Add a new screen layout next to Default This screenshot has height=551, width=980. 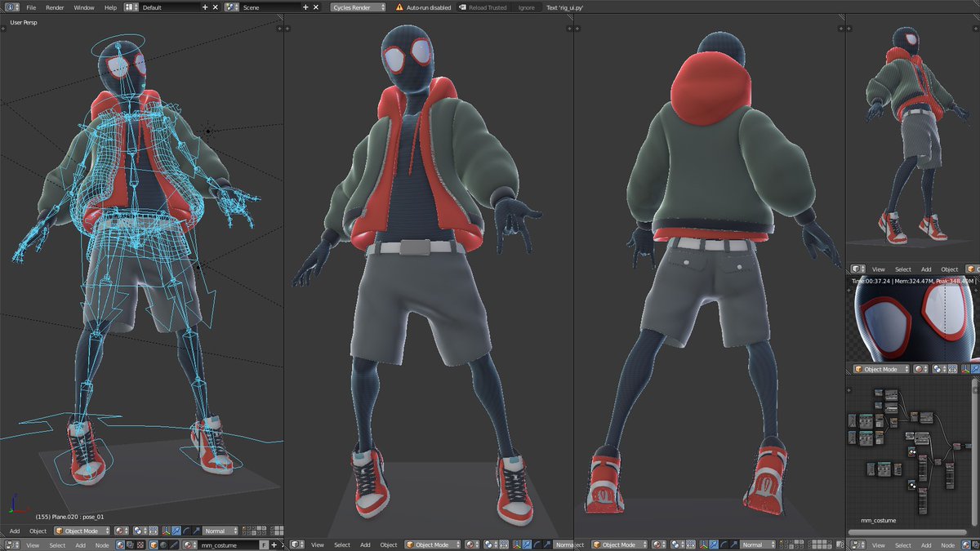tap(205, 7)
